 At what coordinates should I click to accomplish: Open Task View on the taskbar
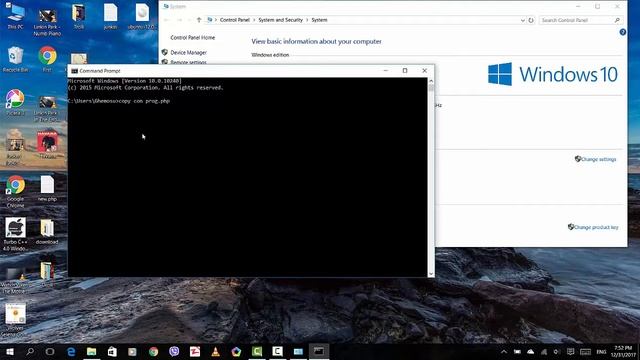point(50,351)
